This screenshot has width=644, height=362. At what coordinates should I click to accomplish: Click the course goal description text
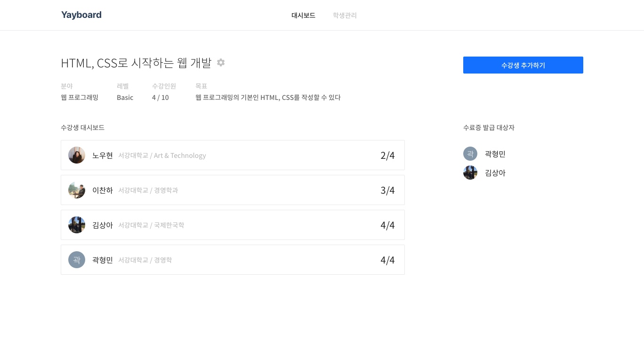268,98
